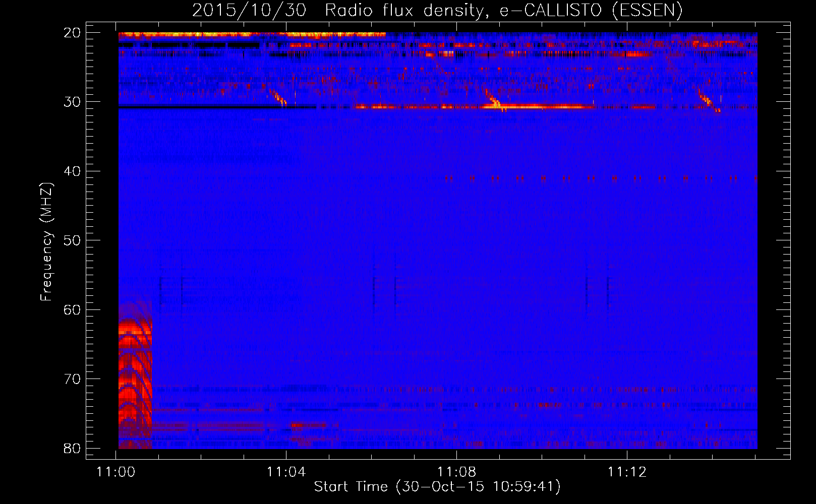Viewport: 816px width, 504px height.
Task: Click the 11:04 time axis tick label
Action: (x=286, y=472)
